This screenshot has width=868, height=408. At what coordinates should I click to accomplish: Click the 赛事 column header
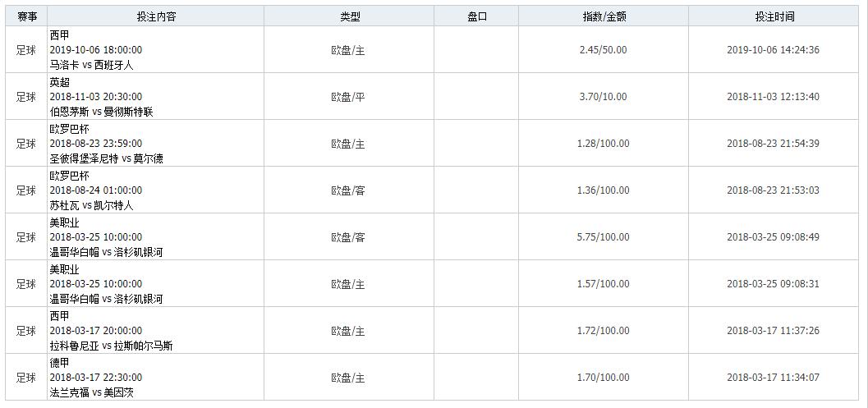click(x=26, y=16)
